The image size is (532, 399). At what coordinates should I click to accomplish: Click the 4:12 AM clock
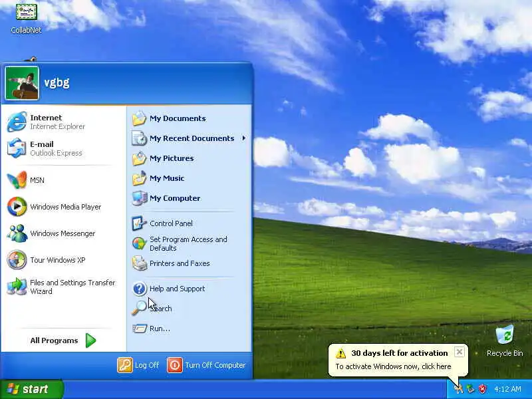(x=507, y=389)
